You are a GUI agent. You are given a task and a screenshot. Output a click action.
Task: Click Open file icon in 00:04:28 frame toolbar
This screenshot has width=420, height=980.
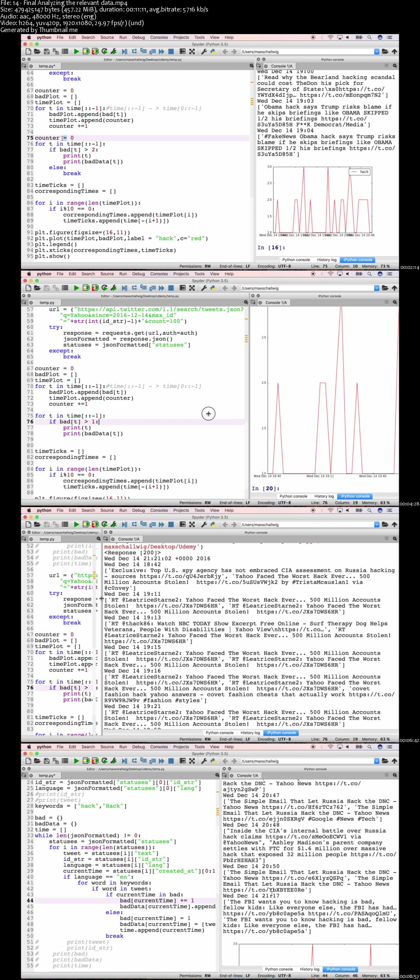(x=37, y=288)
